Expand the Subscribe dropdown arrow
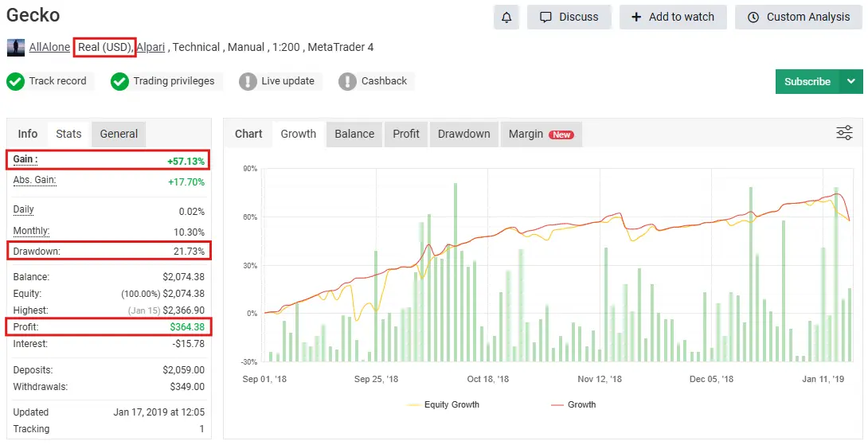 [851, 81]
